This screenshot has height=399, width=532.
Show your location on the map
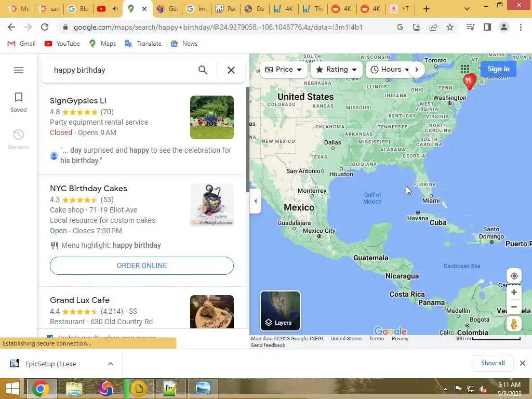pyautogui.click(x=514, y=276)
